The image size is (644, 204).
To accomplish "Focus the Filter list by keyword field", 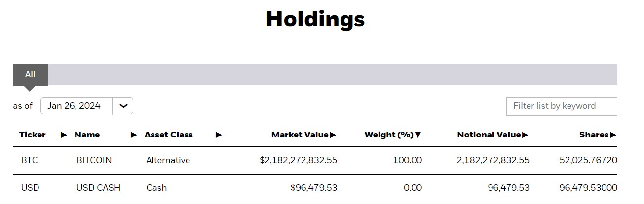I will [562, 106].
